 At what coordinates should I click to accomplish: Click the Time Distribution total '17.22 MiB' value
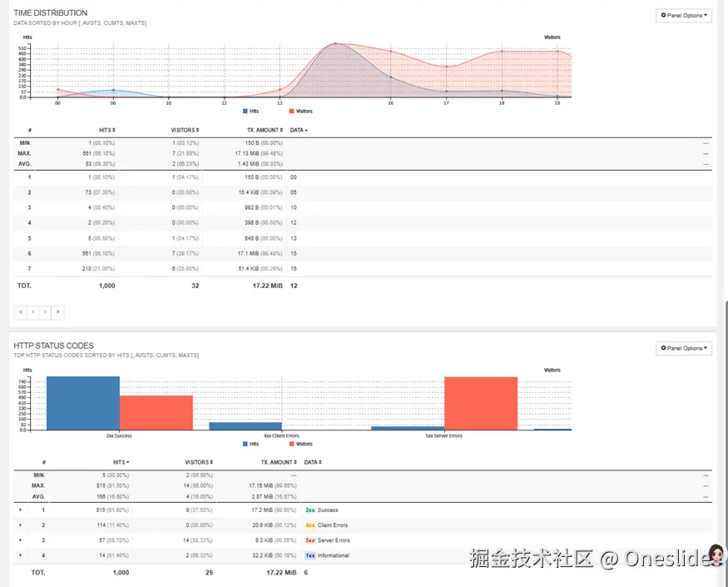[267, 286]
